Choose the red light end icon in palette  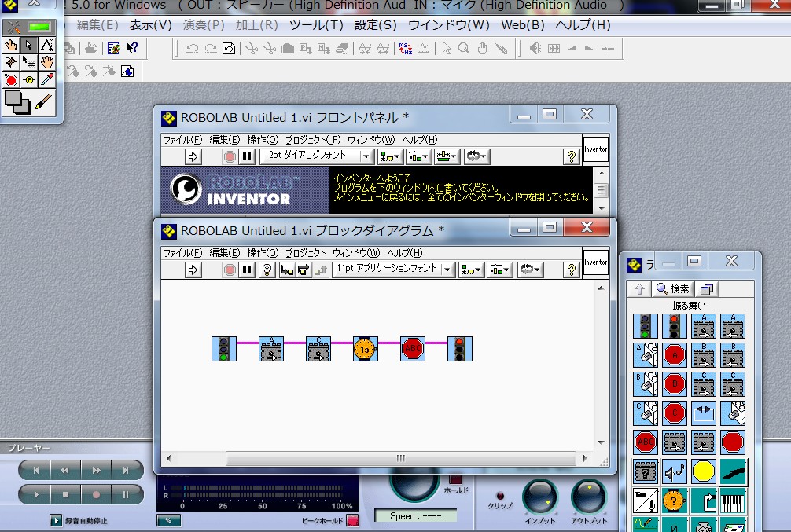coord(674,326)
